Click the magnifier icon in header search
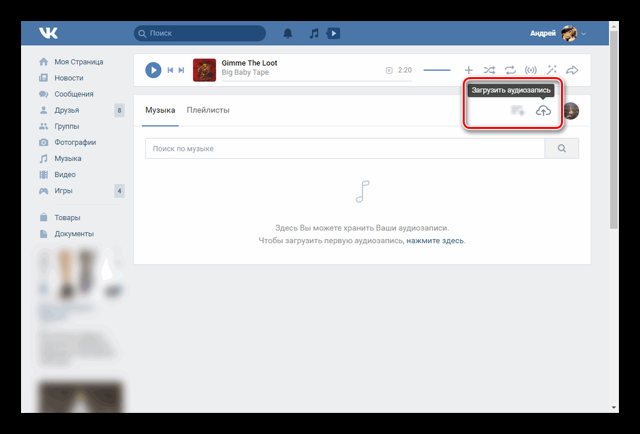Viewport: 640px width, 434px height. point(142,33)
